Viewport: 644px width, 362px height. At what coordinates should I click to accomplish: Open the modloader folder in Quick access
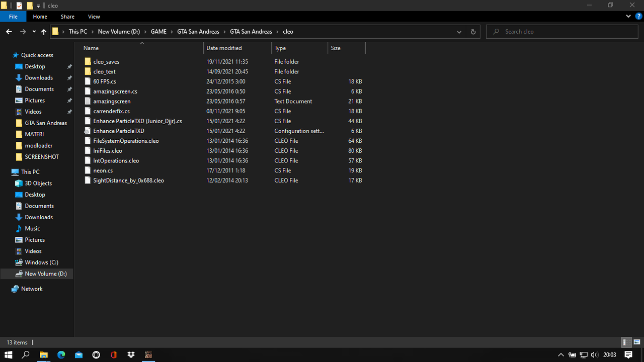pos(39,146)
